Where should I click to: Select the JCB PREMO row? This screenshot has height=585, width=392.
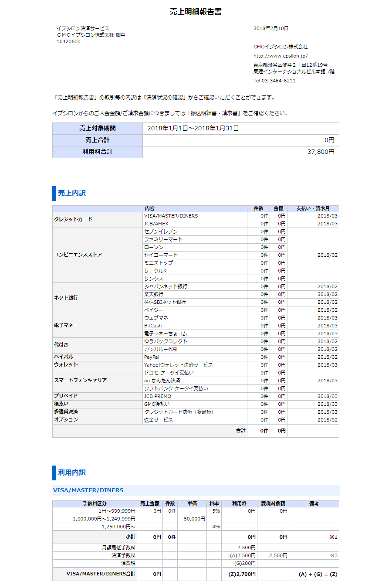(241, 397)
